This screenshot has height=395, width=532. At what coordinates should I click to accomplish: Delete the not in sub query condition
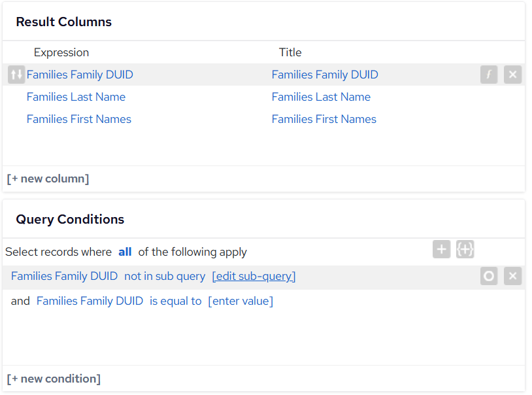click(512, 276)
